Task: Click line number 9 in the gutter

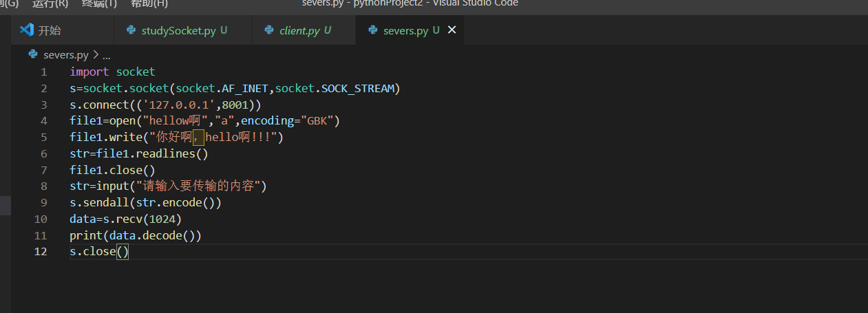Action: [x=44, y=203]
